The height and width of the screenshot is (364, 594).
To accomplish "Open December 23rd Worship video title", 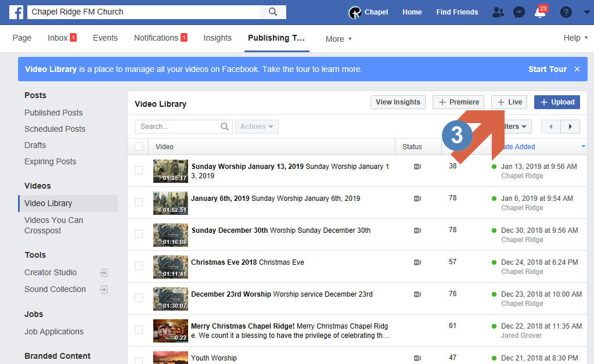I will [x=231, y=294].
